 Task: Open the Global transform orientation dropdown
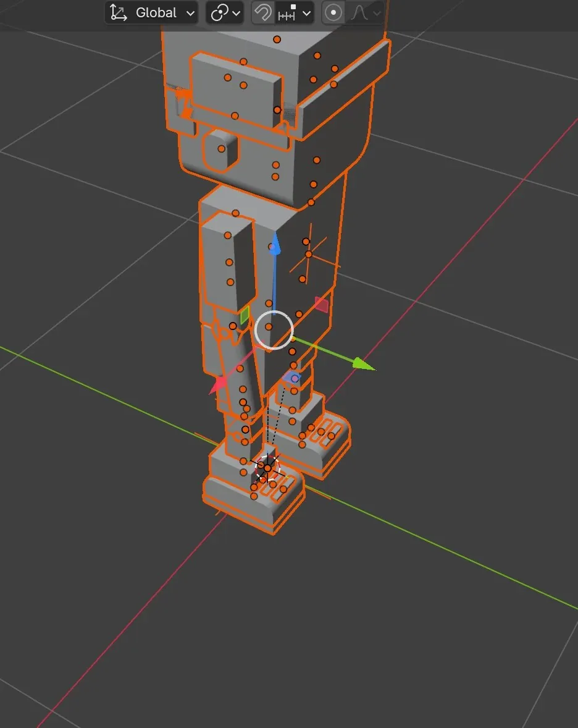152,12
